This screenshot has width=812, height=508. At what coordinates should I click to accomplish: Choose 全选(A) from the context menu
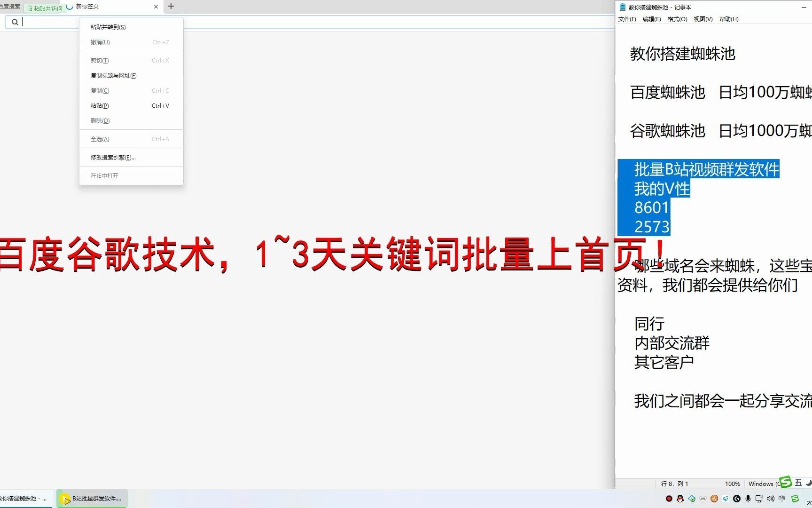coord(131,139)
